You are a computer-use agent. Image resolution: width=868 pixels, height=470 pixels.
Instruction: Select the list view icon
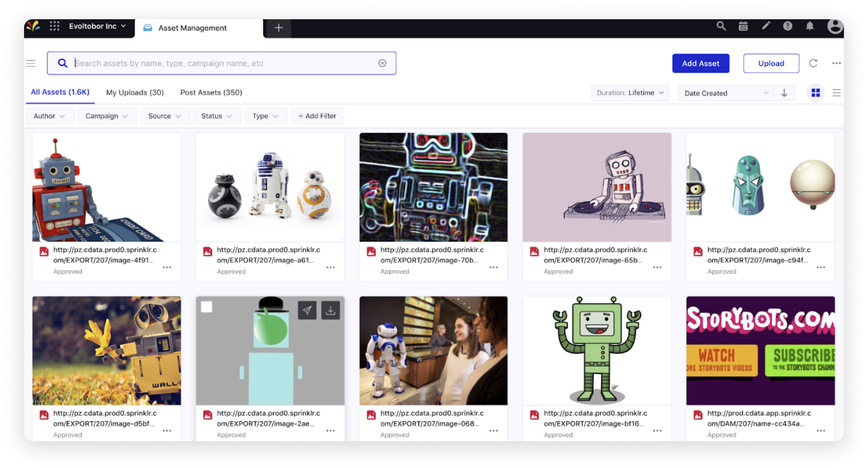tap(836, 93)
